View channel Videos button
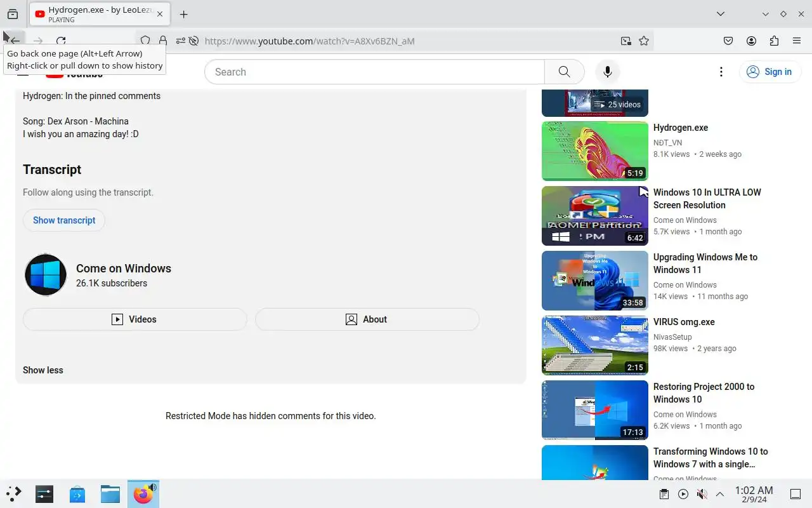 point(134,319)
